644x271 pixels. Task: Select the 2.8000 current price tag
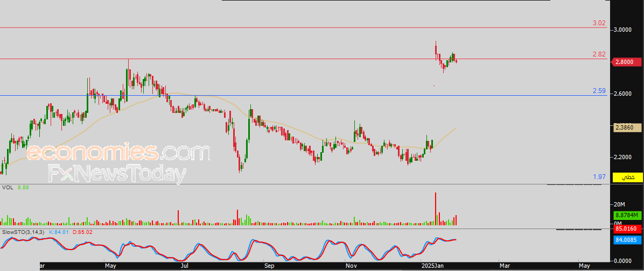tap(627, 62)
